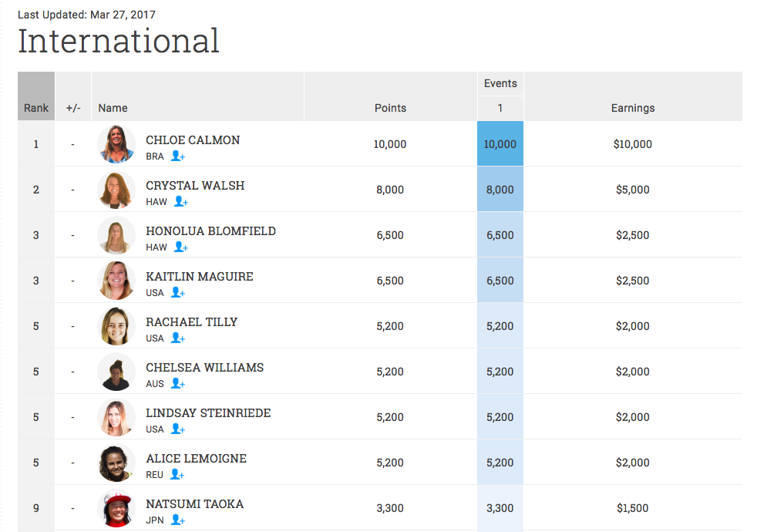Open Chloe Calmon's profile photo

[117, 144]
